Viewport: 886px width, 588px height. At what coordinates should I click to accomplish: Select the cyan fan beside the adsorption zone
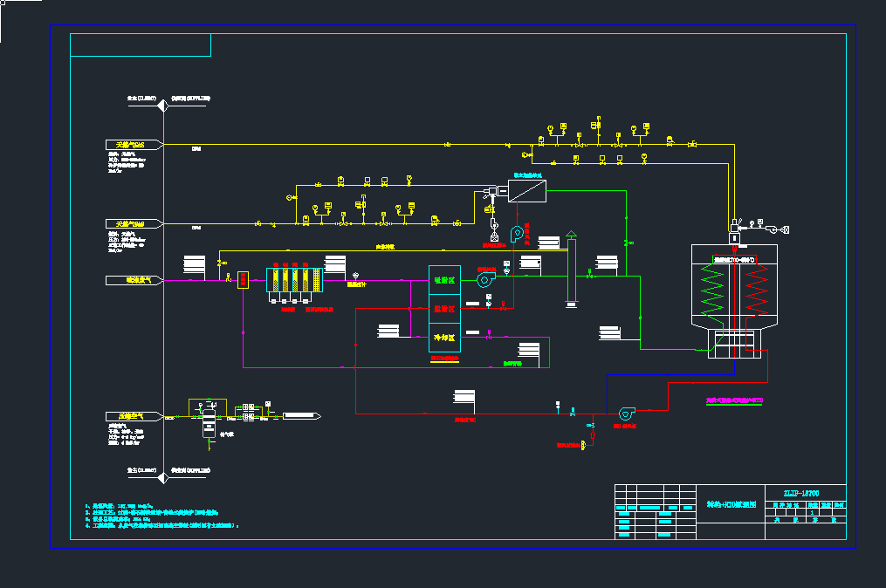pos(484,278)
